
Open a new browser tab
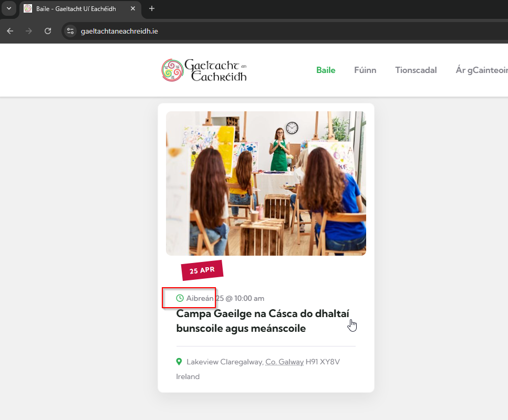pos(152,8)
